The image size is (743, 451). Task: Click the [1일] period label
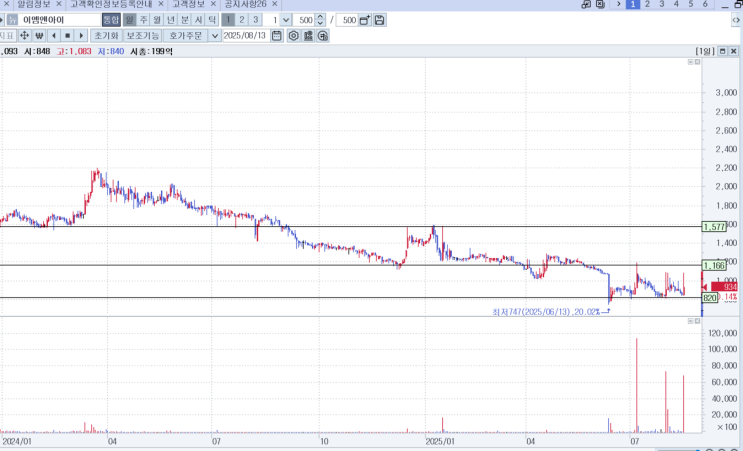pyautogui.click(x=705, y=51)
